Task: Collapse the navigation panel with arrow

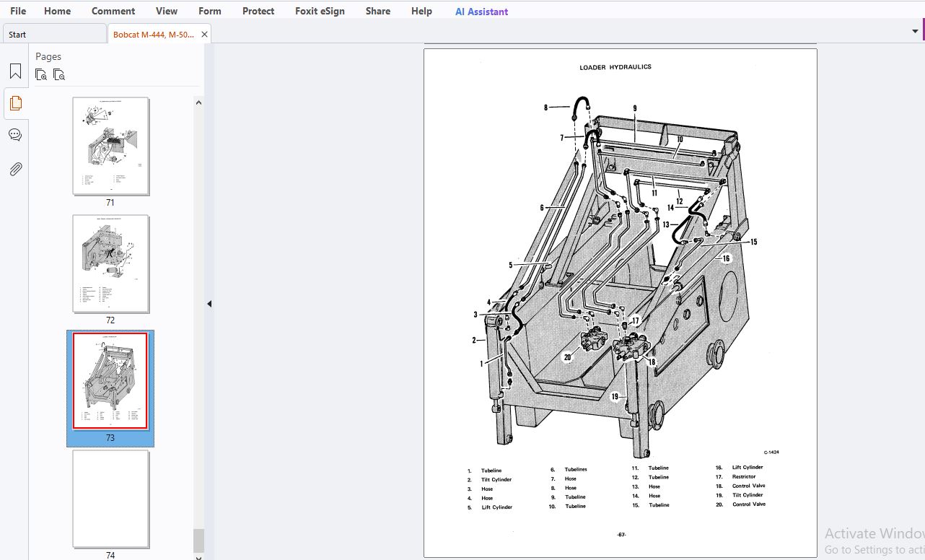Action: pos(209,304)
